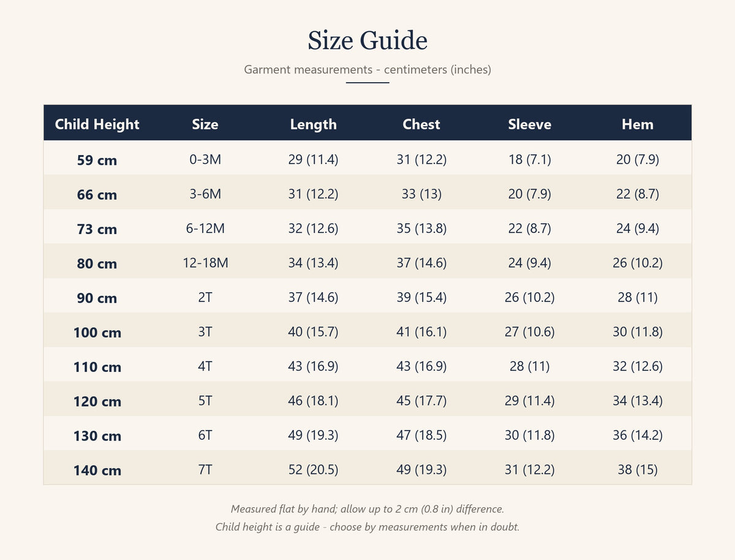Image resolution: width=735 pixels, height=560 pixels.
Task: Click the 90 cm child height cell
Action: [97, 298]
